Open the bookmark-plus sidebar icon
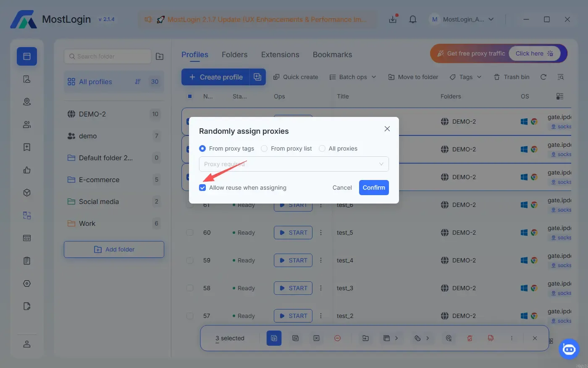 click(x=27, y=147)
